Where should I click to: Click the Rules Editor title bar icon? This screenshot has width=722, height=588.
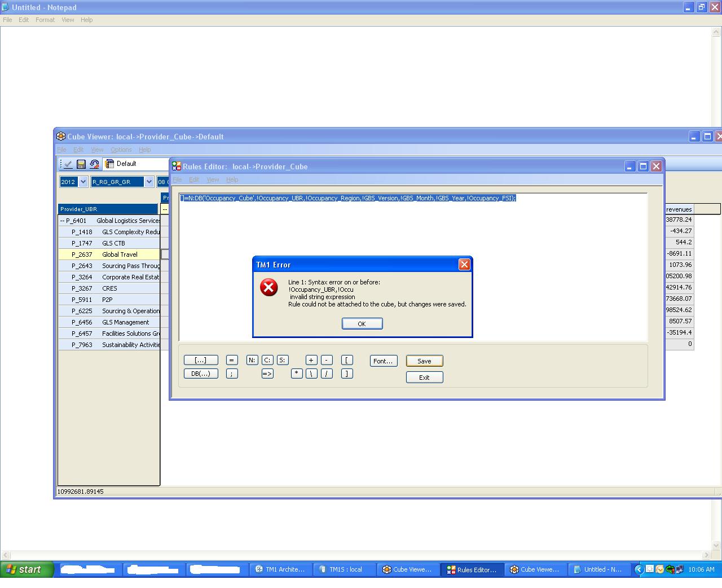(177, 166)
